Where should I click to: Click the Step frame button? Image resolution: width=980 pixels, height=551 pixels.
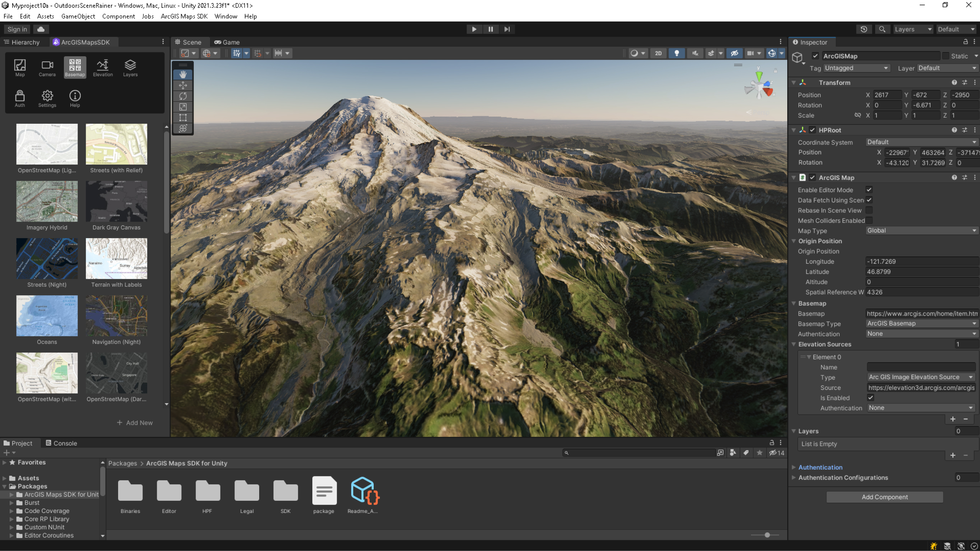coord(507,29)
